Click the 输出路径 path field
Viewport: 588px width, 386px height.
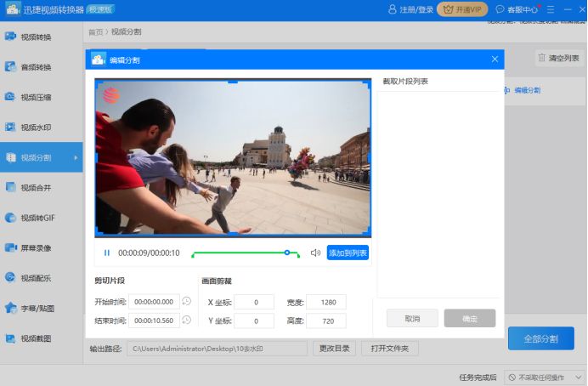pyautogui.click(x=218, y=349)
